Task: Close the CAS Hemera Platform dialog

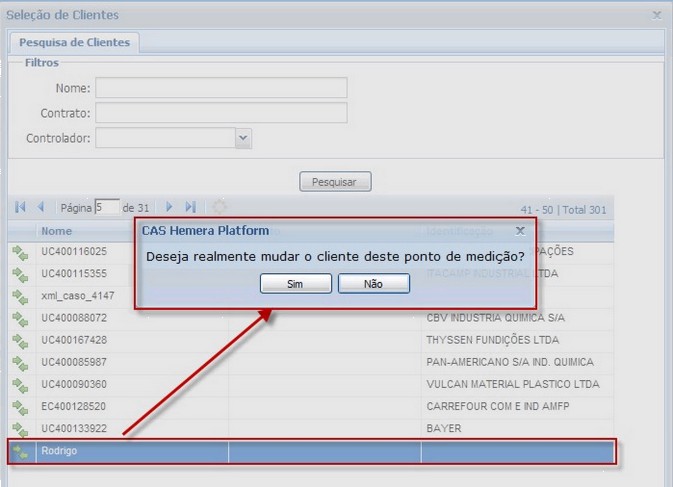Action: point(520,231)
